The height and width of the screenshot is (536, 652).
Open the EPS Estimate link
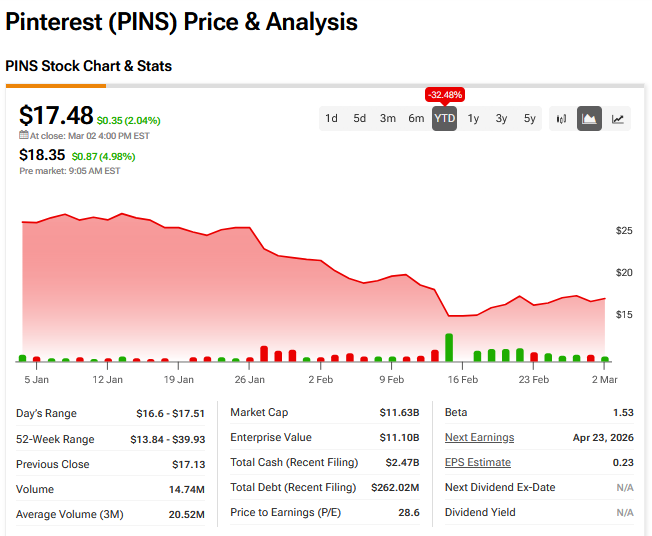[478, 462]
